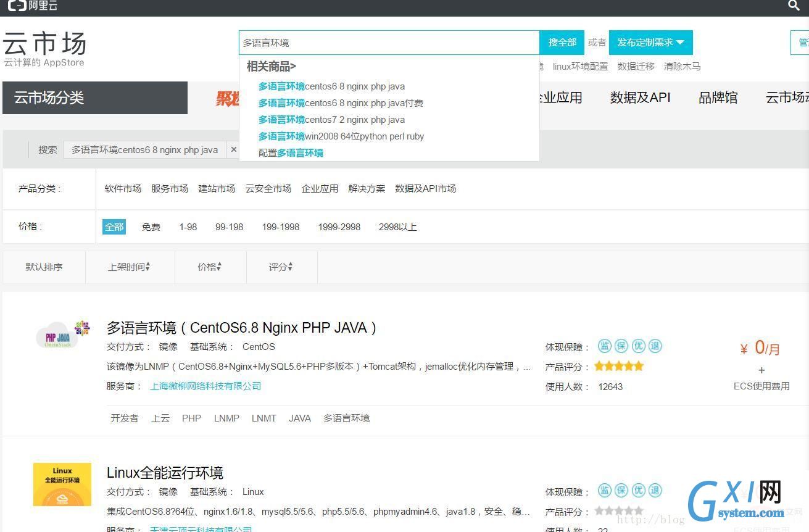The image size is (809, 532).
Task: Click user count 12643
Action: [x=610, y=386]
